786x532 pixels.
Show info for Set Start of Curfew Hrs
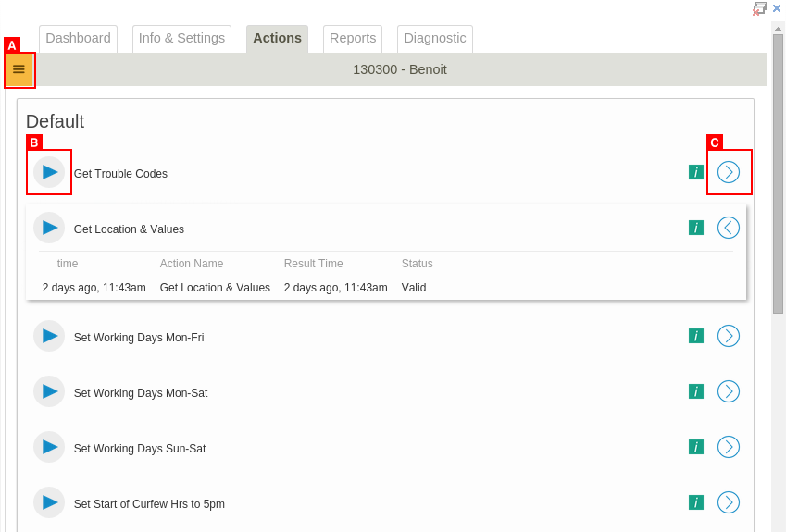click(x=696, y=502)
